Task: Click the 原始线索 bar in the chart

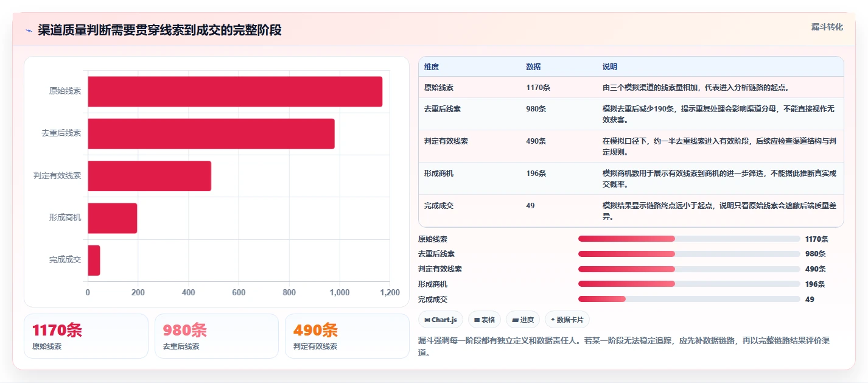Action: click(x=235, y=91)
